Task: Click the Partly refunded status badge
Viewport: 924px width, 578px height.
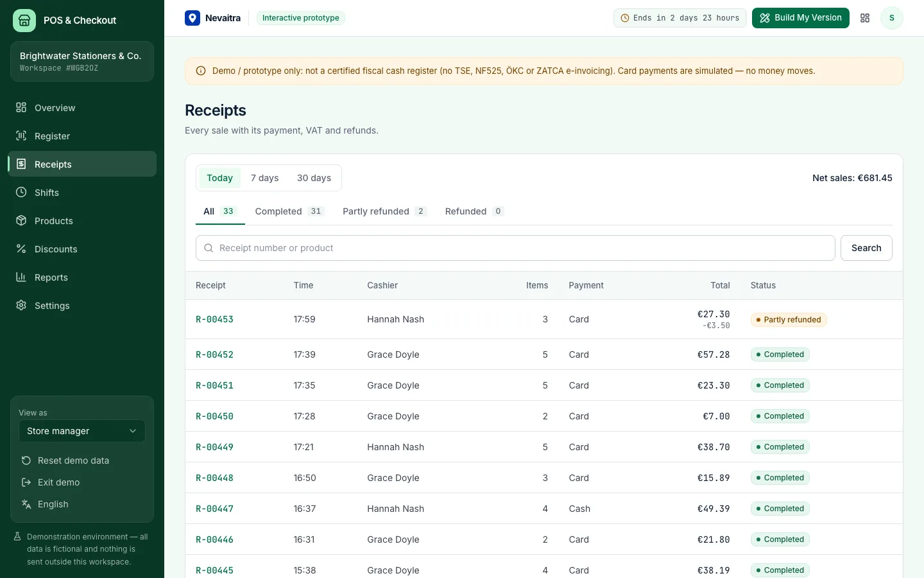Action: click(789, 320)
